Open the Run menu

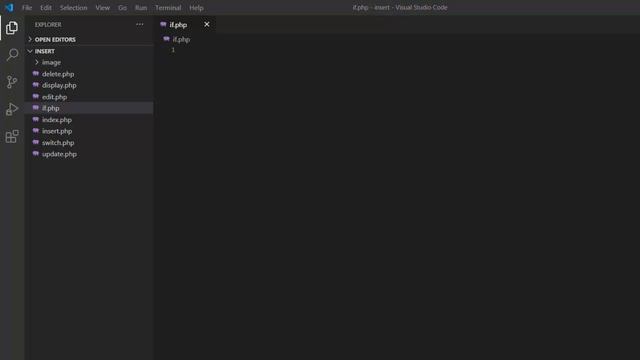click(x=141, y=8)
